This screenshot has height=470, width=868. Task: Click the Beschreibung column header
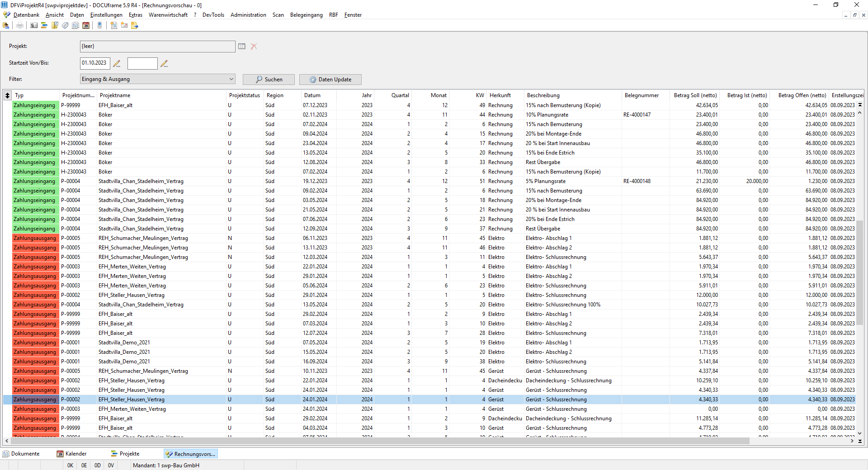tap(573, 95)
